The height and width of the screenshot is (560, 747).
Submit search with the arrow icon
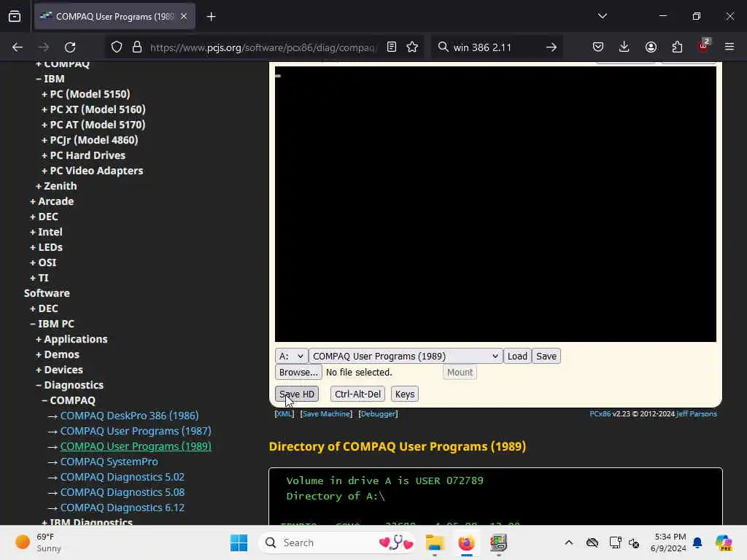click(551, 47)
